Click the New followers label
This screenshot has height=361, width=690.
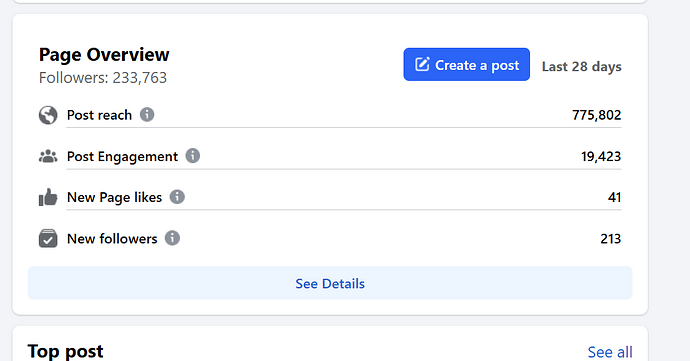[112, 239]
